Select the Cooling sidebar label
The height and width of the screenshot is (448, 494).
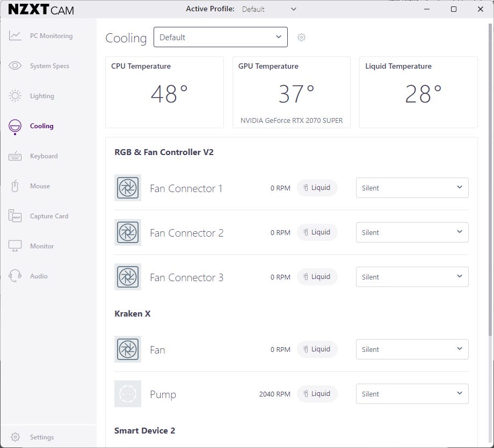[x=41, y=126]
